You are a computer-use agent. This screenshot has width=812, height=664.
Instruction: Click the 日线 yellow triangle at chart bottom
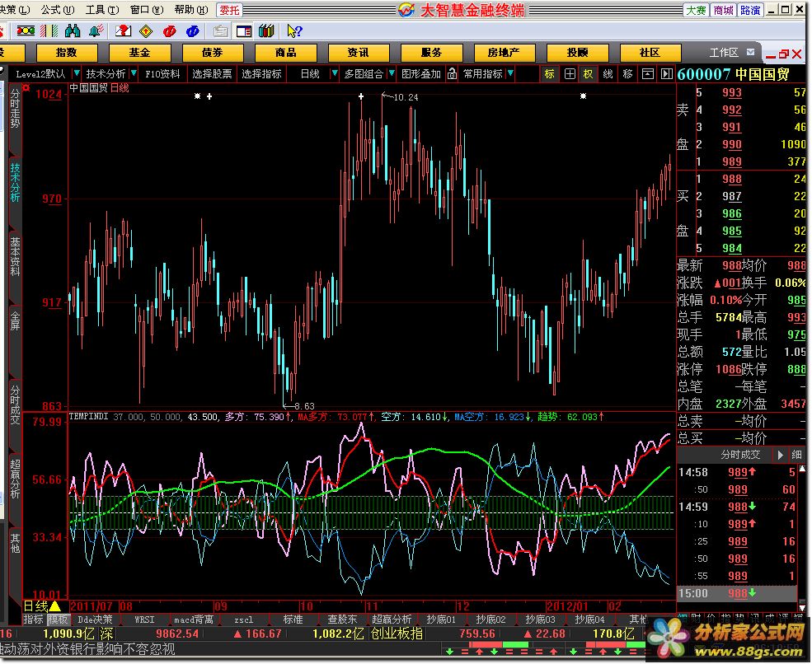54,606
